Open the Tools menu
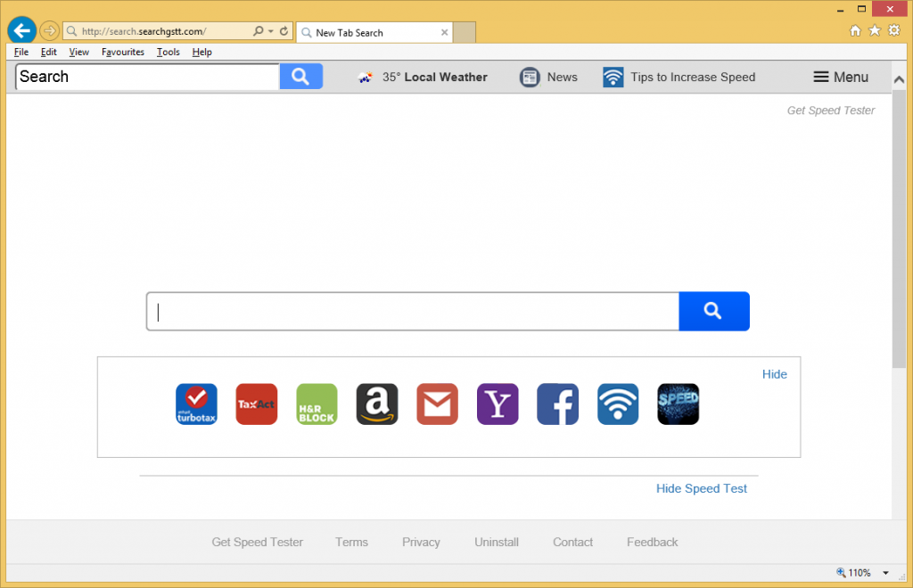Image resolution: width=913 pixels, height=588 pixels. (169, 52)
